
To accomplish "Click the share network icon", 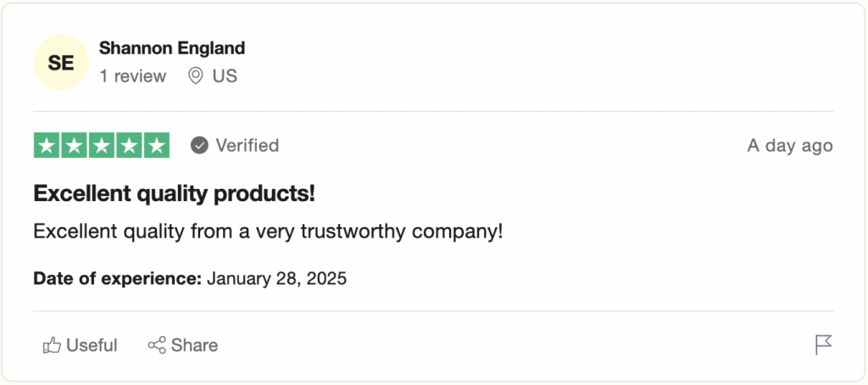I will (x=157, y=345).
